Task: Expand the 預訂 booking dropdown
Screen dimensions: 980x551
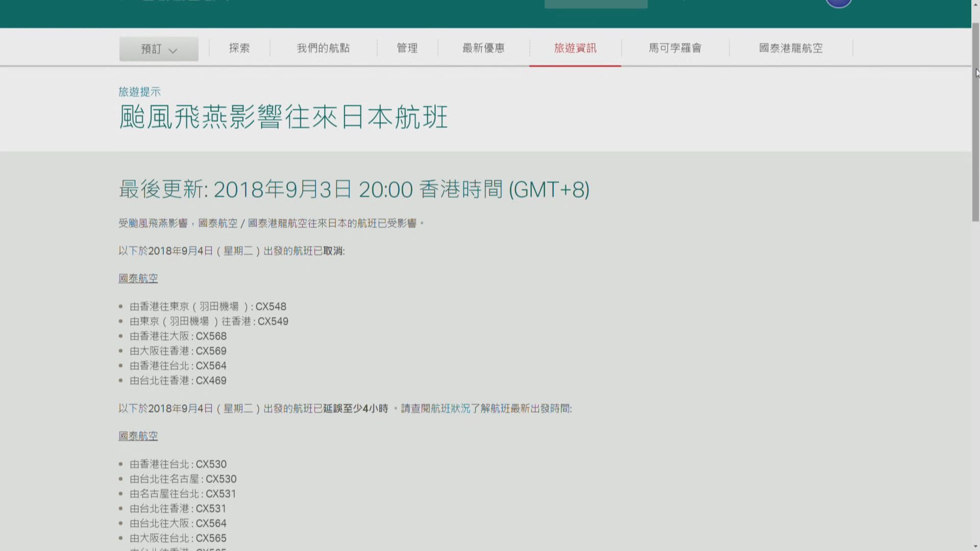Action: 158,48
